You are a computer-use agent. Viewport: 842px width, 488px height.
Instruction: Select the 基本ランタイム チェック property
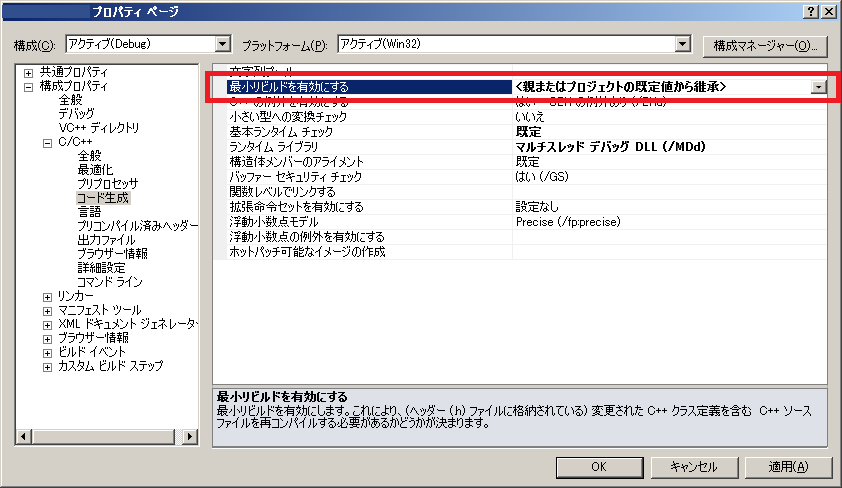point(281,132)
